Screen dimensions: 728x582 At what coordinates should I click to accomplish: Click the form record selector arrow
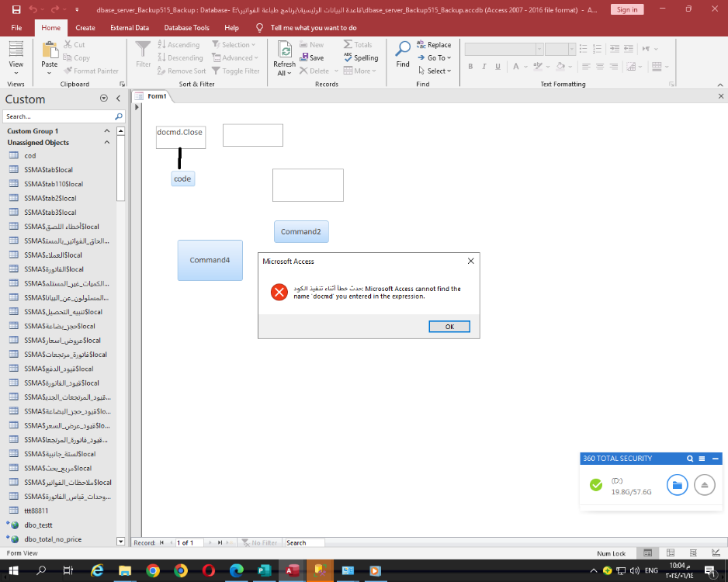[x=137, y=107]
